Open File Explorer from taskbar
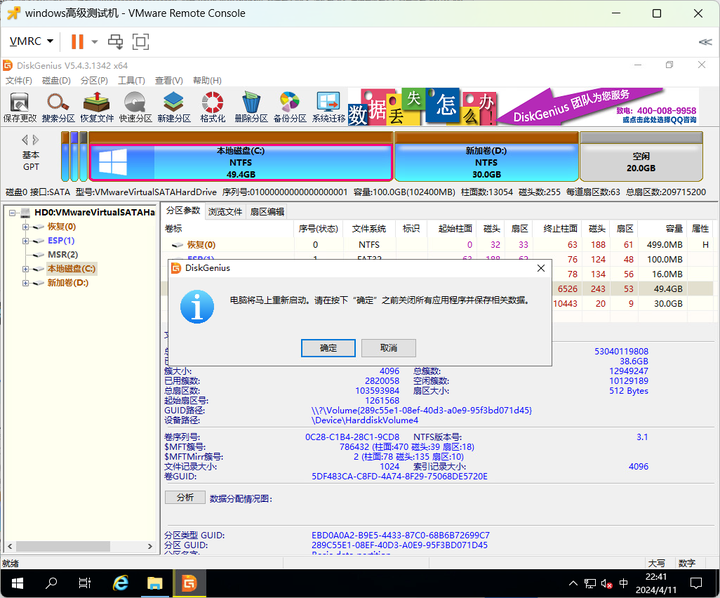This screenshot has height=598, width=720. pyautogui.click(x=155, y=583)
